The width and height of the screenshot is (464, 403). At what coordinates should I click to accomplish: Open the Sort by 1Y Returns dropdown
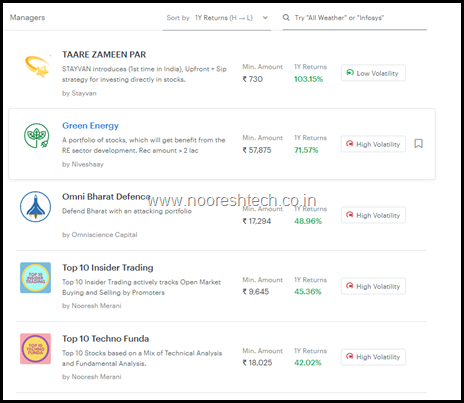coord(217,18)
